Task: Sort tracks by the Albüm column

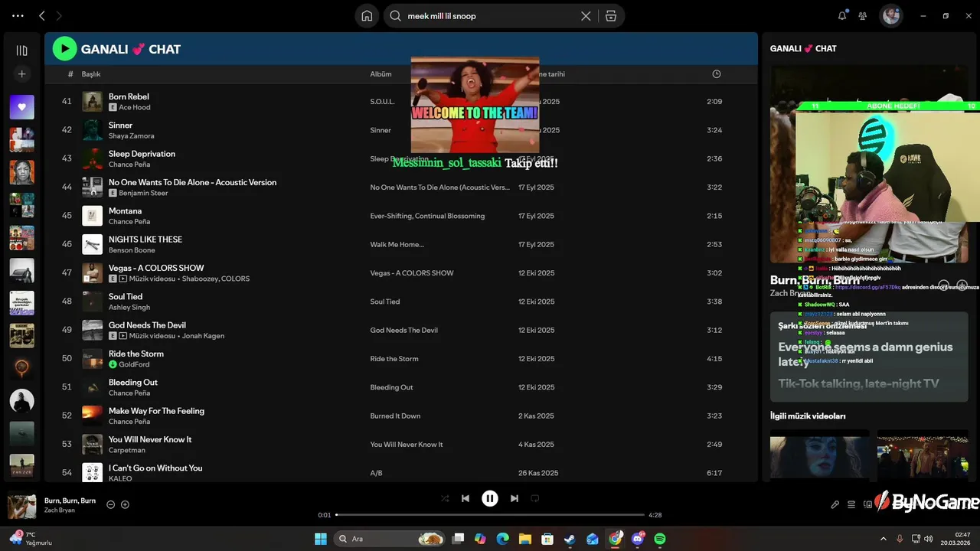Action: pyautogui.click(x=381, y=74)
